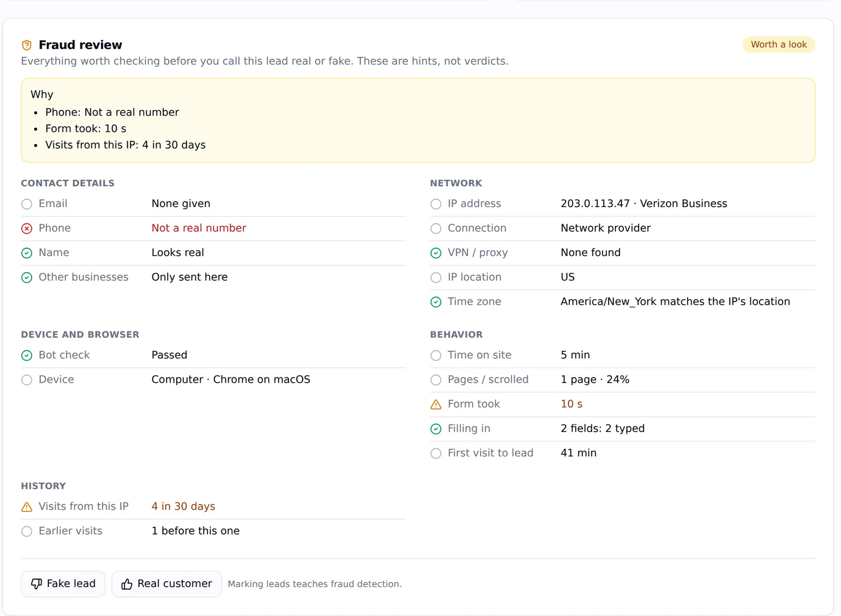This screenshot has height=616, width=841.
Task: Click the NETWORK section heading
Action: [x=456, y=183]
